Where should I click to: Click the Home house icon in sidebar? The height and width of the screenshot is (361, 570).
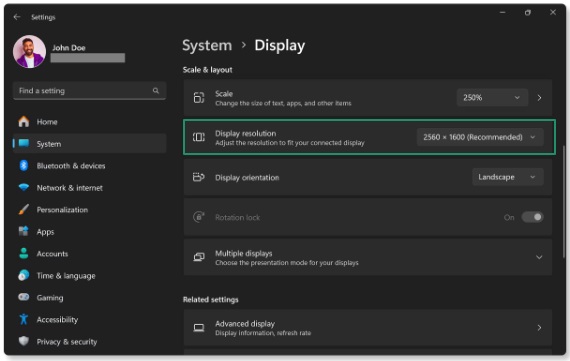pyautogui.click(x=24, y=121)
